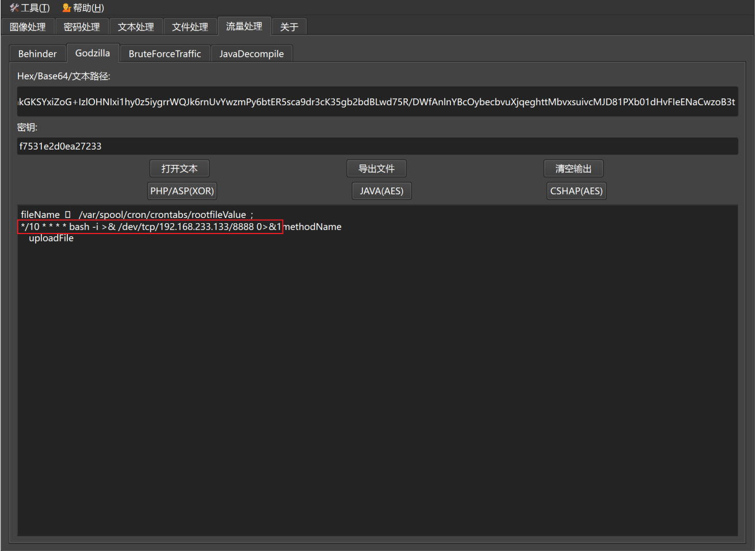This screenshot has height=551, width=756.
Task: Click the bash reverse shell command text
Action: click(151, 227)
